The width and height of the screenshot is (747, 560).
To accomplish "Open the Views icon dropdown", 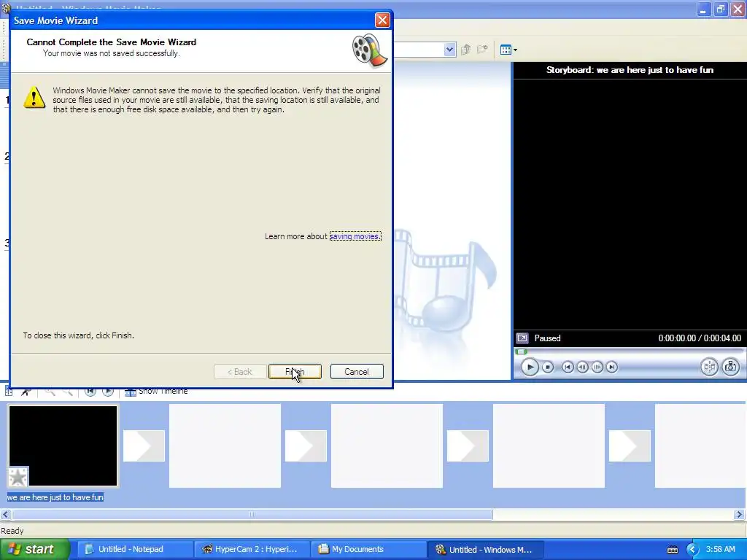I will (x=508, y=50).
